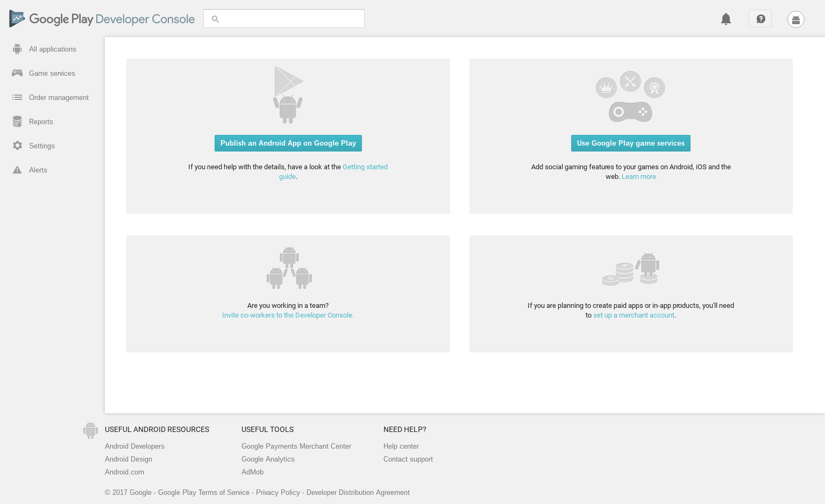Open the Android Developers footer link
The image size is (825, 504).
[134, 447]
